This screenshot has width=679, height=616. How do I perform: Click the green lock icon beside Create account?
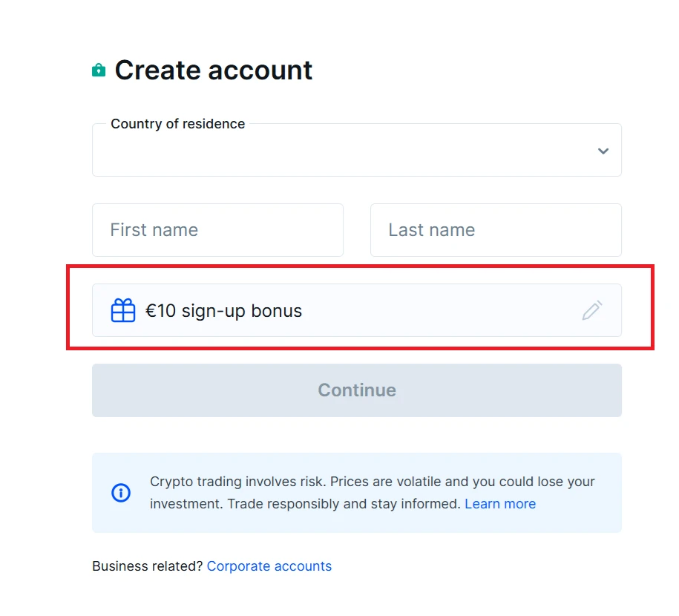point(99,70)
